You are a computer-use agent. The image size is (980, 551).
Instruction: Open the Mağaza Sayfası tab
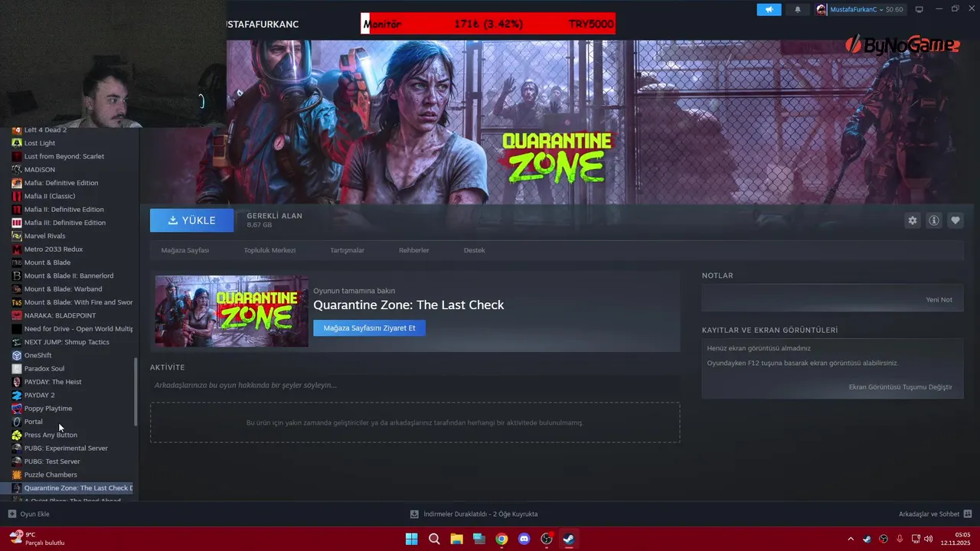(x=185, y=250)
